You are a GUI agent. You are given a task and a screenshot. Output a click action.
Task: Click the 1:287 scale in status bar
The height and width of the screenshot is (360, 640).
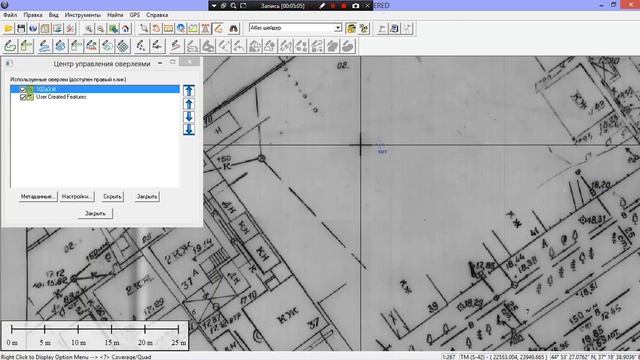pos(449,357)
